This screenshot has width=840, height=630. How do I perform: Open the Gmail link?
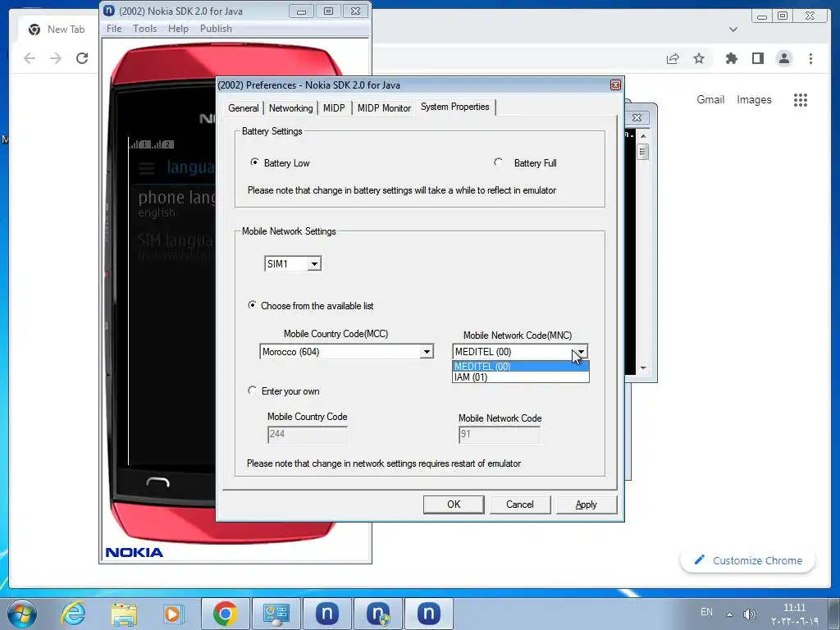point(710,99)
